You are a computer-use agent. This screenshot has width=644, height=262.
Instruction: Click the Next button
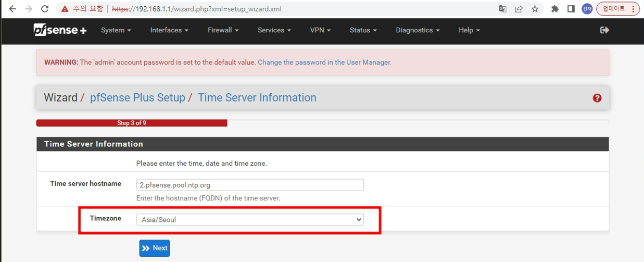click(x=155, y=248)
